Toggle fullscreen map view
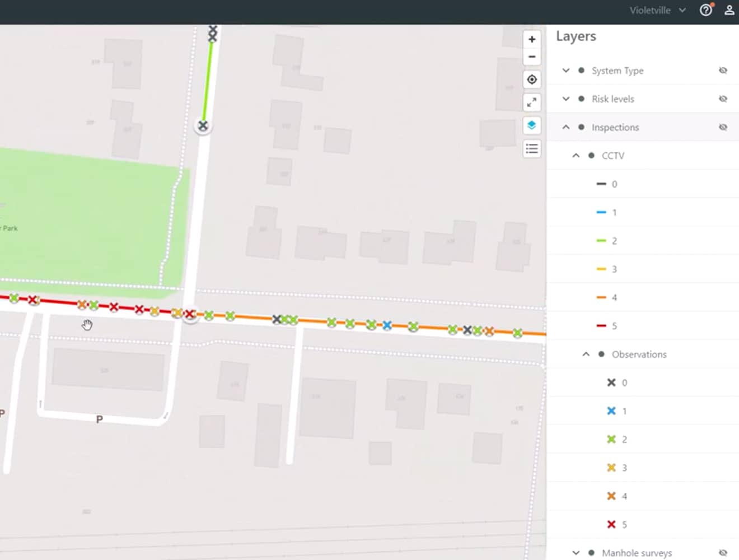 point(532,102)
